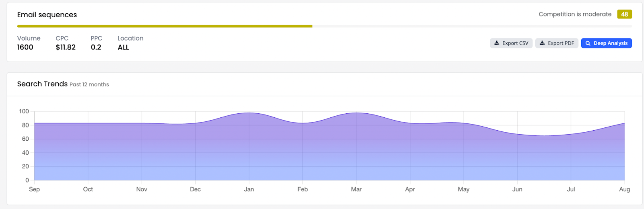This screenshot has height=209, width=644.
Task: Click the download icon in Export CSV
Action: tap(497, 43)
